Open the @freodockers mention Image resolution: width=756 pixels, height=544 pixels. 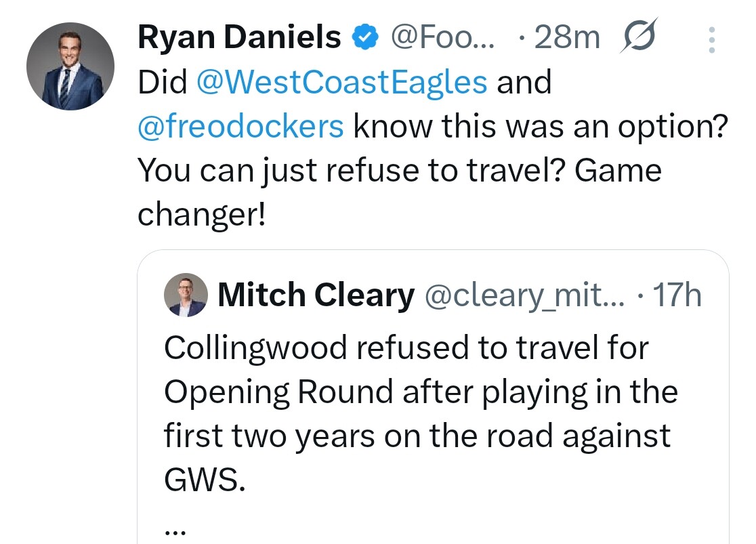240,127
